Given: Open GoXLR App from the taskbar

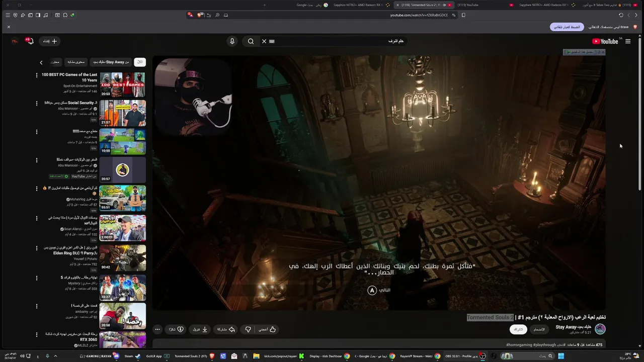Looking at the screenshot, I should (157, 356).
